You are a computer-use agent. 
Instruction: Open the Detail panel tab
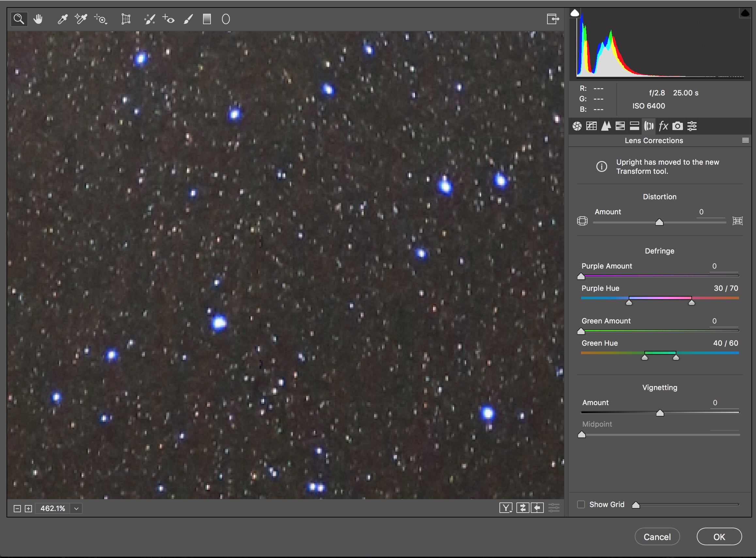[606, 126]
